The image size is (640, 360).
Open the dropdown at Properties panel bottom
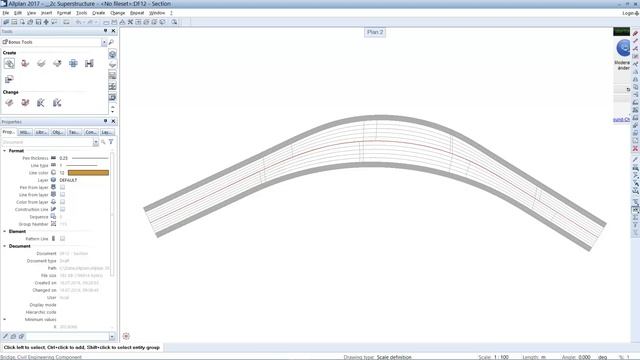coord(112,336)
